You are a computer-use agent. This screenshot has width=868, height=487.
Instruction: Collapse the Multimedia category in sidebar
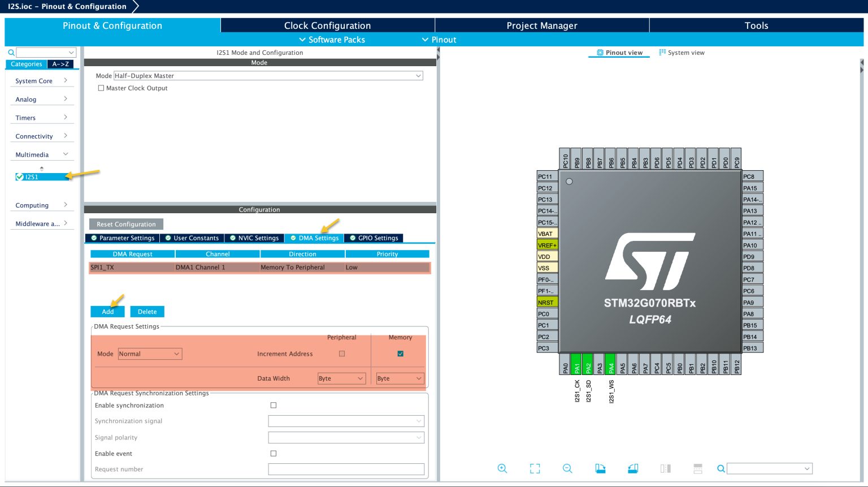[x=66, y=154]
